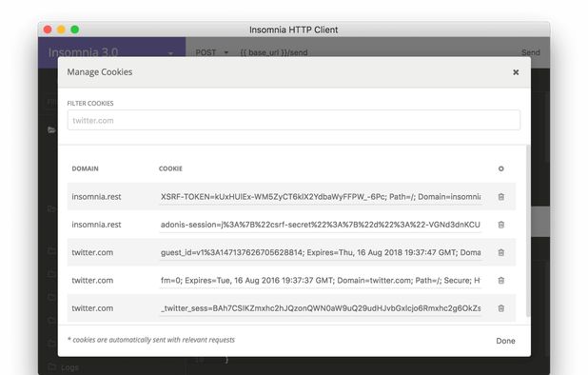Edit the guest_id cookie value field
Screen dimensions: 588x375
pyautogui.click(x=321, y=252)
